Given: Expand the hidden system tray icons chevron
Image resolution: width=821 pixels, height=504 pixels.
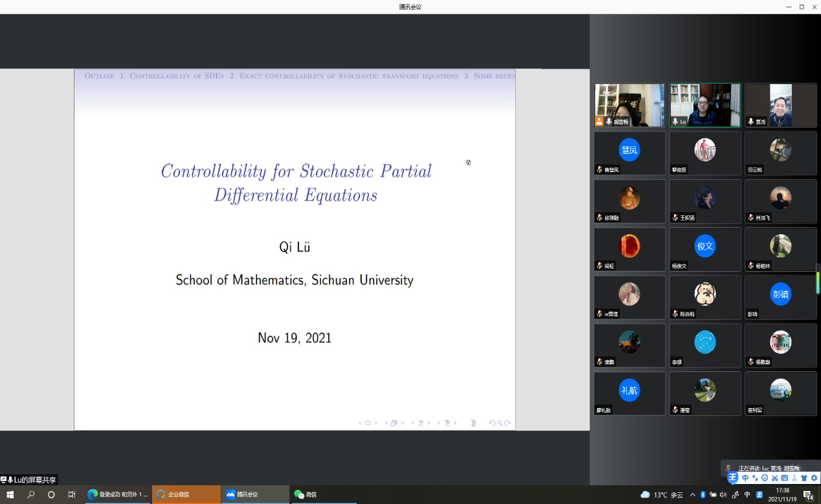Looking at the screenshot, I should [x=692, y=495].
